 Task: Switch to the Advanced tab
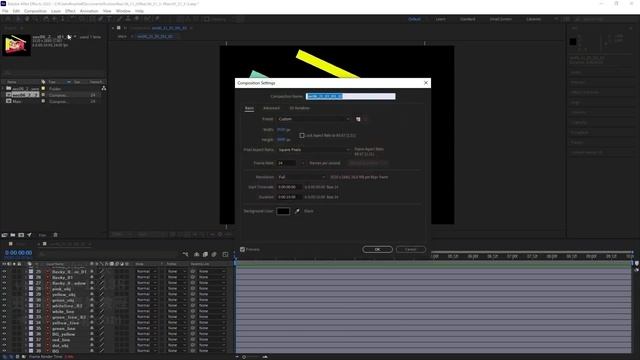271,108
